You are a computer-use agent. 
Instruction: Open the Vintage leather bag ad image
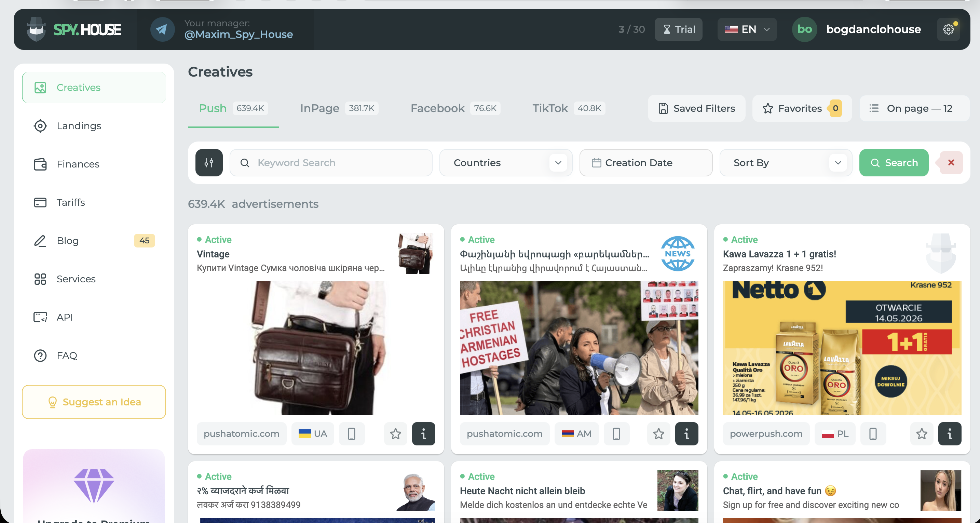tap(316, 348)
